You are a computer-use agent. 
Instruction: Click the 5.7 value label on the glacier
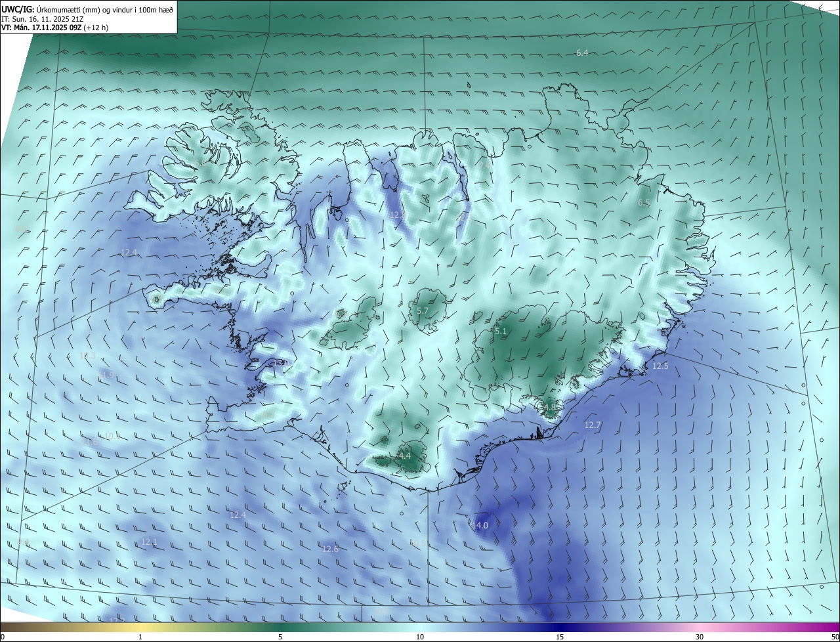tap(423, 311)
